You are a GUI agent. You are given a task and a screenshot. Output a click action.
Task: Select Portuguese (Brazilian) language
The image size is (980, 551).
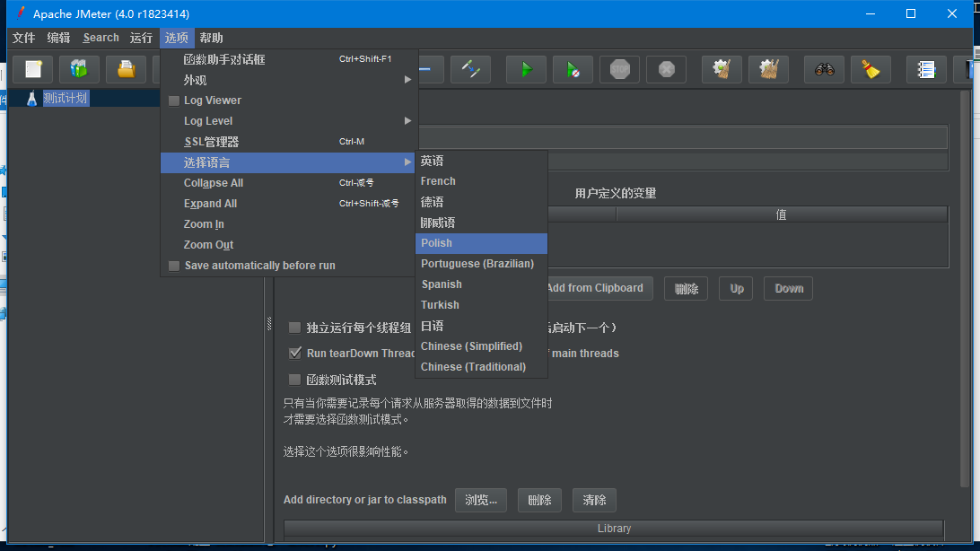click(481, 264)
